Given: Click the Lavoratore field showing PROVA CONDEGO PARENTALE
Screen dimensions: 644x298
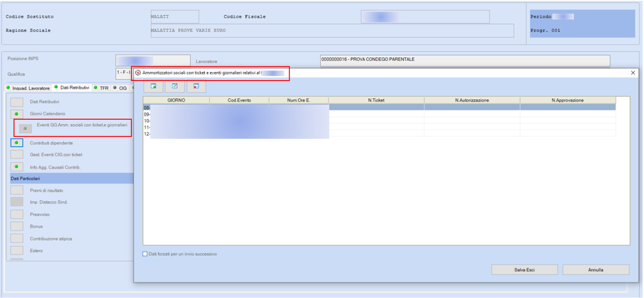Looking at the screenshot, I should click(x=465, y=60).
